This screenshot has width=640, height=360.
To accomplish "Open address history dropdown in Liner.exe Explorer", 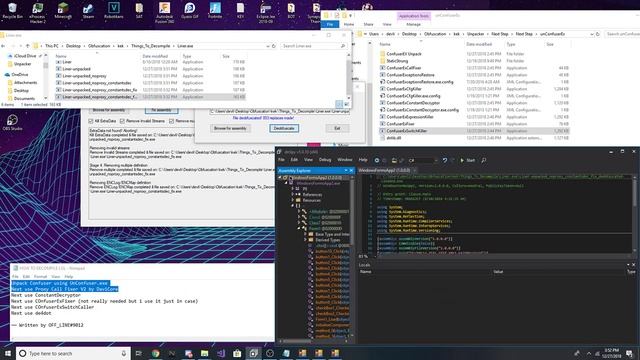I will pyautogui.click(x=268, y=46).
